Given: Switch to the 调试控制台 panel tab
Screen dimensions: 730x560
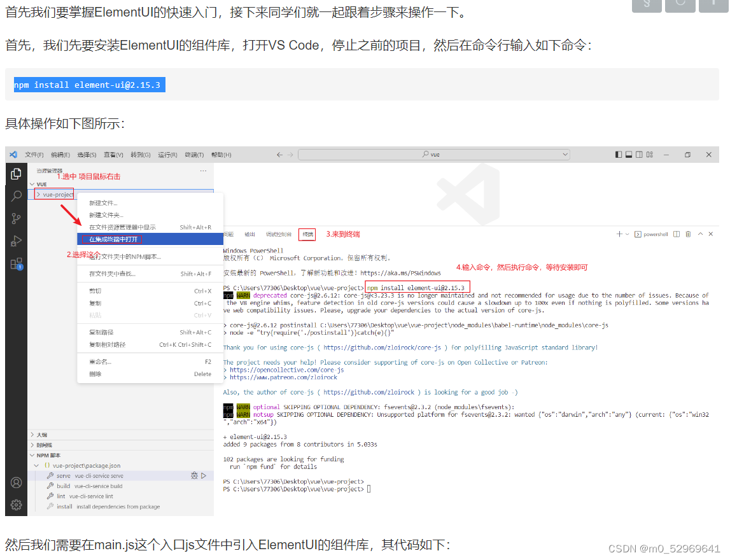Looking at the screenshot, I should tap(278, 234).
